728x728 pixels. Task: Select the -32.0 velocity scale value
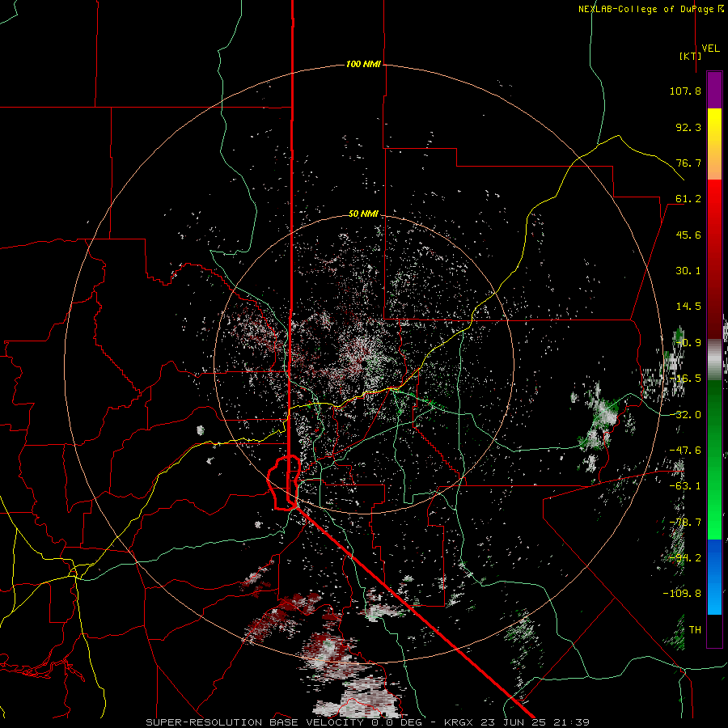[x=685, y=415]
